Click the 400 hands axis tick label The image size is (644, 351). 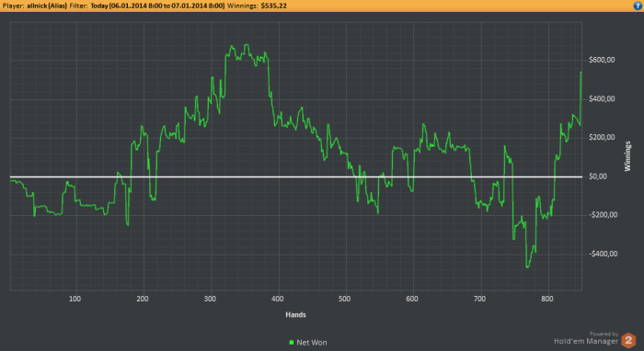(x=277, y=299)
